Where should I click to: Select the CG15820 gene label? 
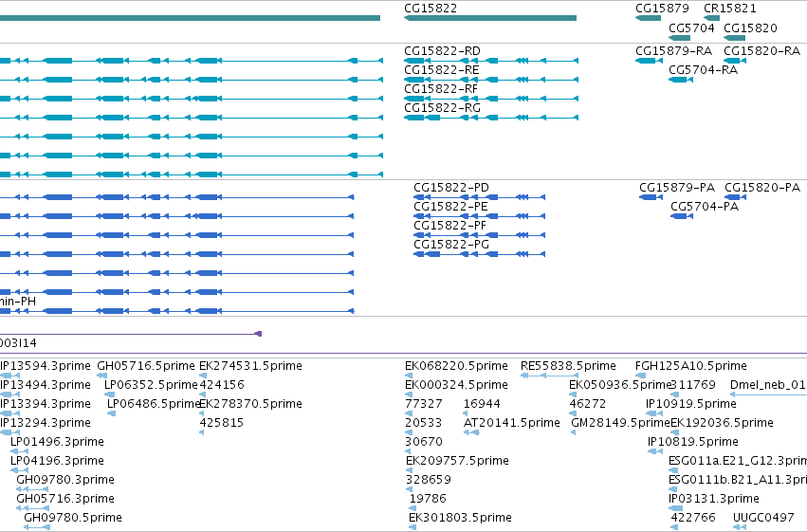pos(750,28)
